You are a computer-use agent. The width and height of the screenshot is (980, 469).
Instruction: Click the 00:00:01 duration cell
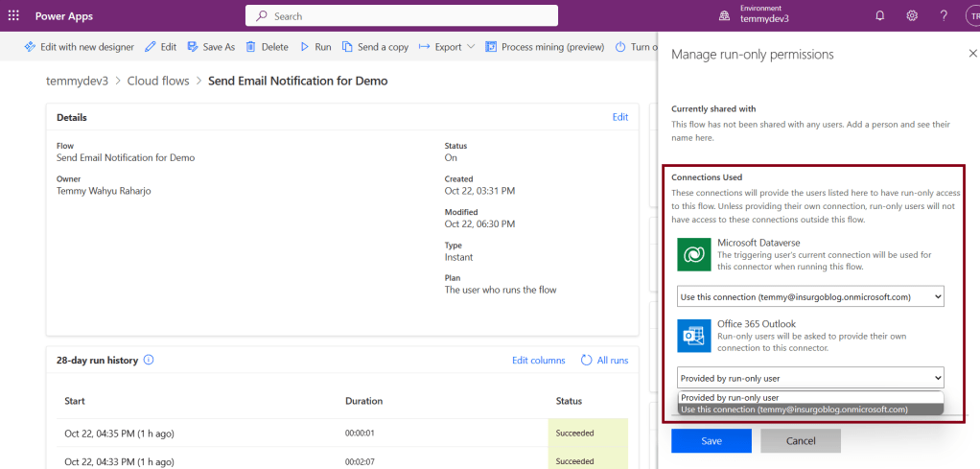coord(360,433)
